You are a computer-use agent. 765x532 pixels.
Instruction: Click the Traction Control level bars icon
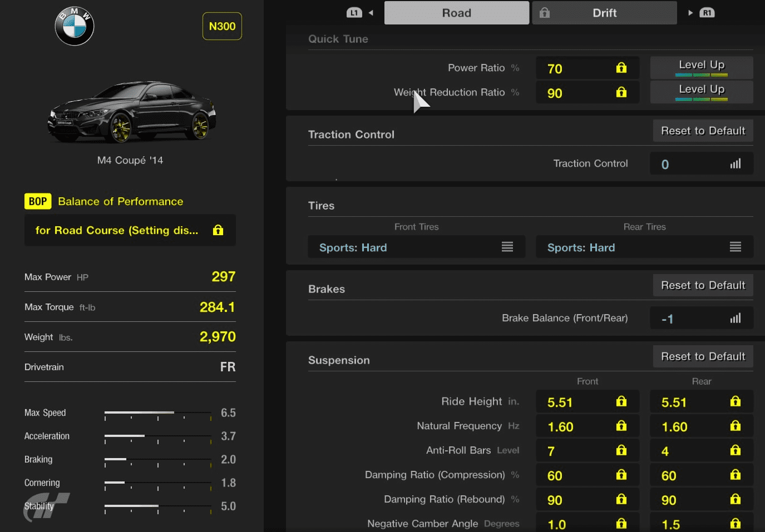736,163
